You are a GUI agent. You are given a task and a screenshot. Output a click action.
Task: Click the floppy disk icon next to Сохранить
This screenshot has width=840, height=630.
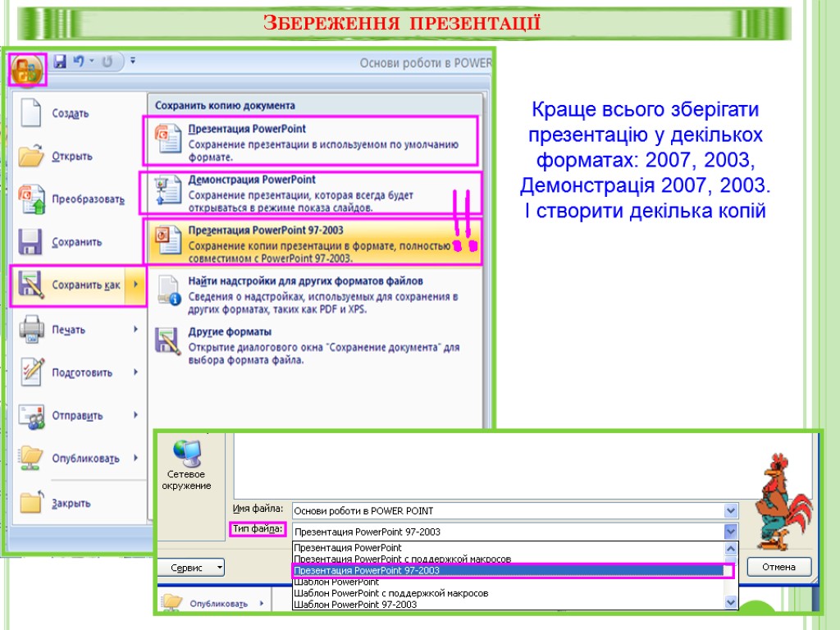pos(30,242)
